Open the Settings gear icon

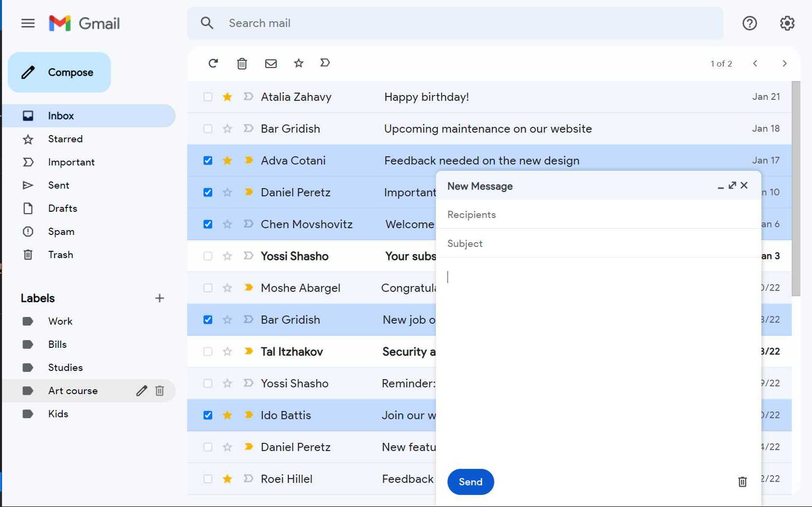point(787,23)
